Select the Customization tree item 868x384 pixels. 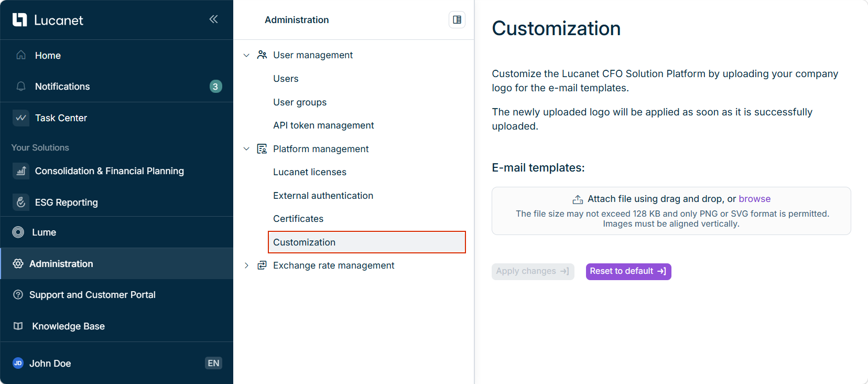[x=366, y=242]
